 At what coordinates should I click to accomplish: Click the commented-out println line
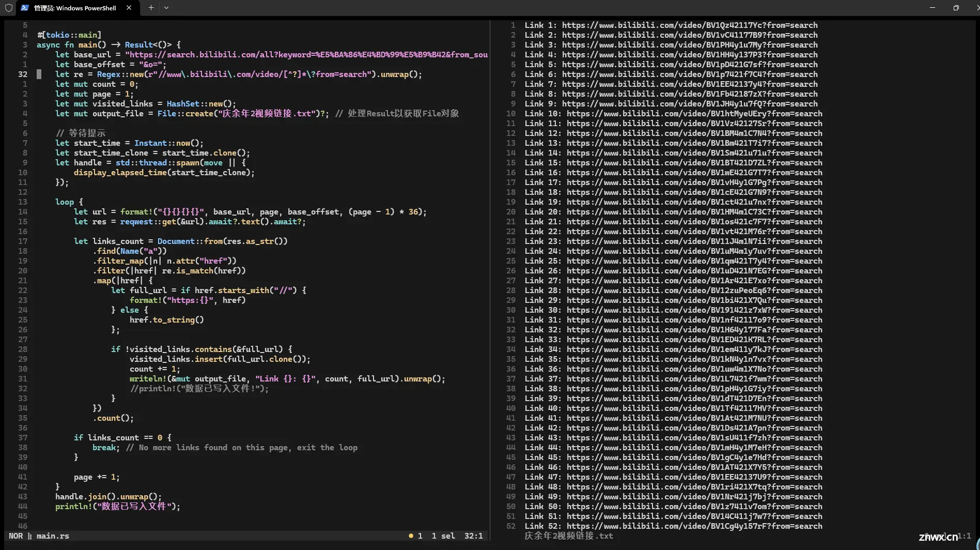click(x=199, y=388)
